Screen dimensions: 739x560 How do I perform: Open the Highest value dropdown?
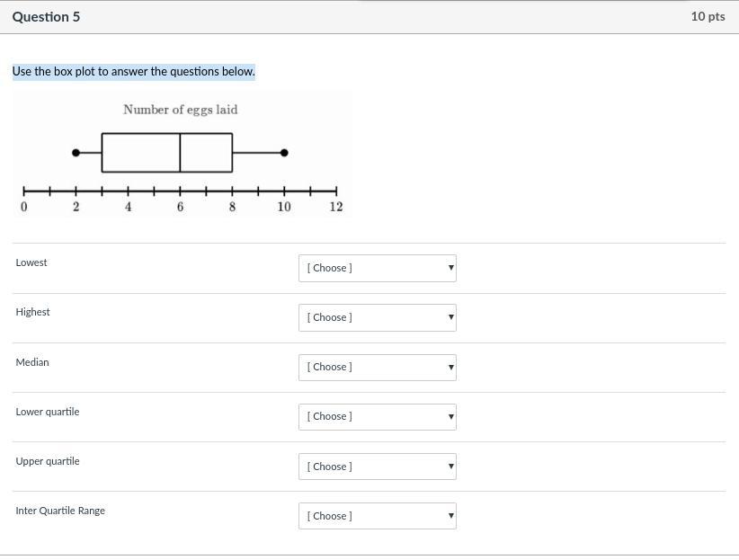pyautogui.click(x=377, y=317)
